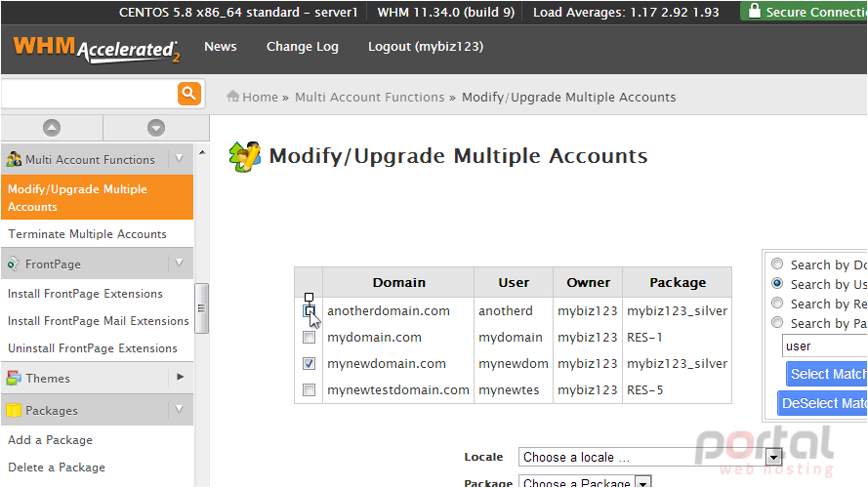Uncheck the mynewdomain.com checkbox
Screen dimensions: 868x488
309,363
